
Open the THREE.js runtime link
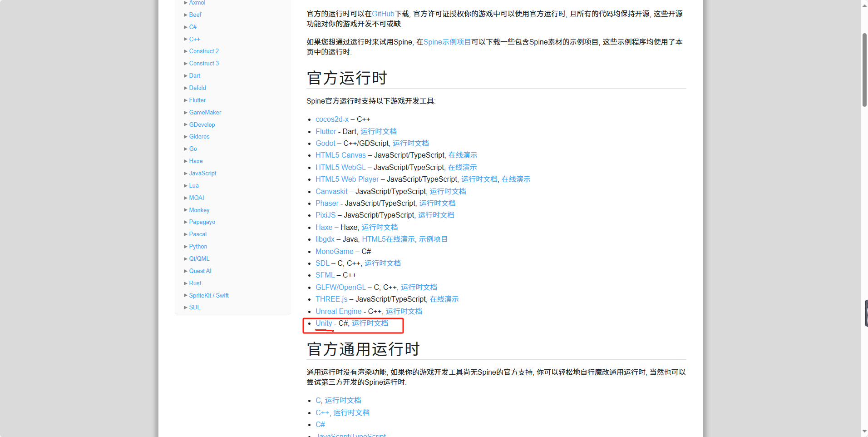pos(331,299)
